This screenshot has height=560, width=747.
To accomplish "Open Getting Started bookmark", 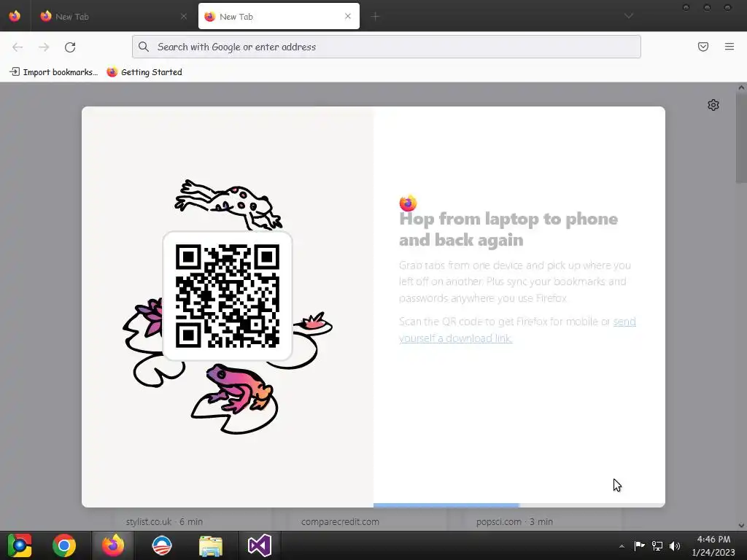I will (144, 72).
